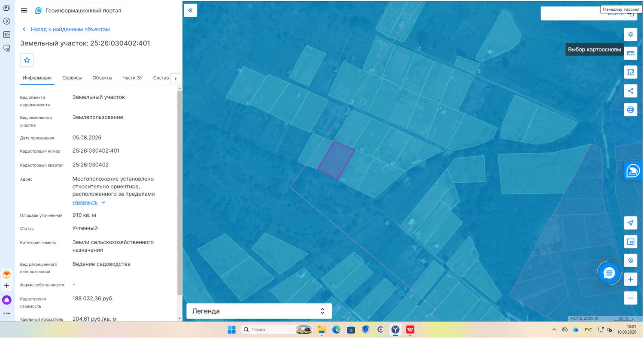This screenshot has height=362, width=644.
Task: Click the map location search icon
Action: click(630, 260)
